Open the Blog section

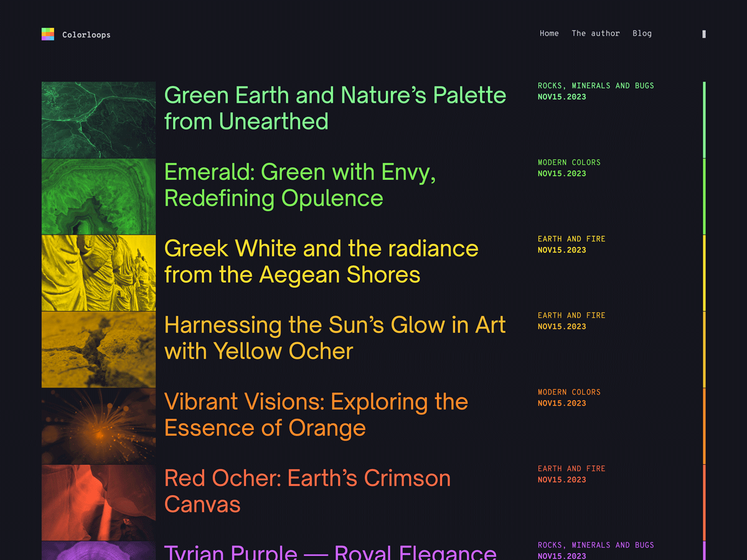tap(642, 34)
